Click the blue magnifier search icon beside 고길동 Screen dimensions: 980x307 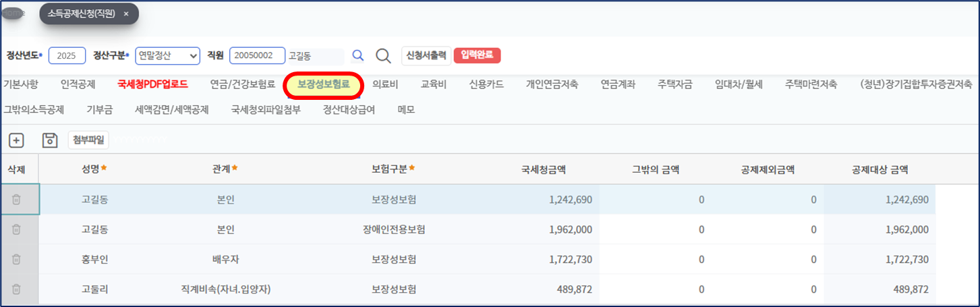coord(358,55)
